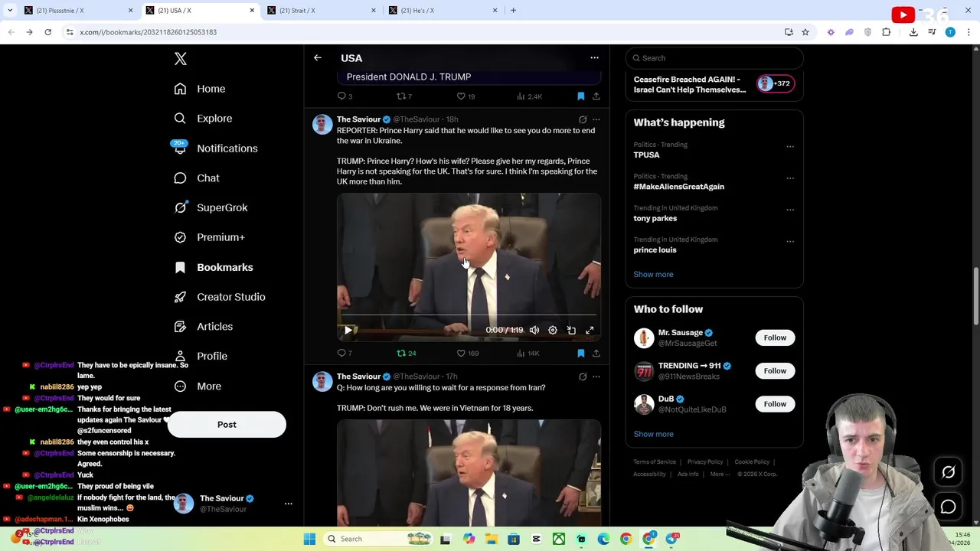
Task: Open Chat in sidebar
Action: [x=197, y=178]
